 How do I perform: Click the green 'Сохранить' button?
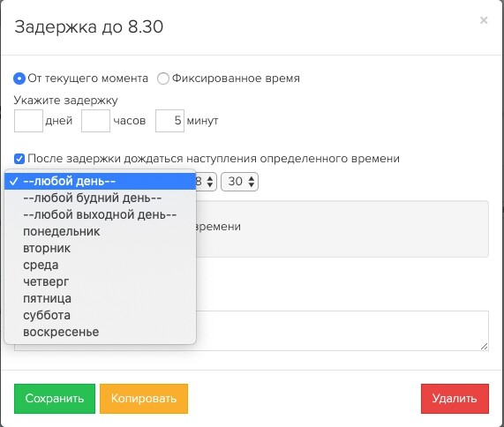[55, 399]
